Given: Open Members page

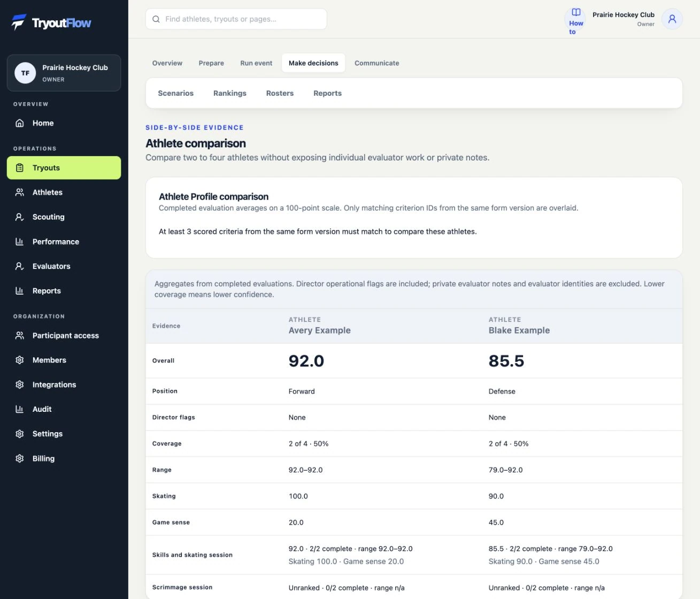Looking at the screenshot, I should point(64,360).
